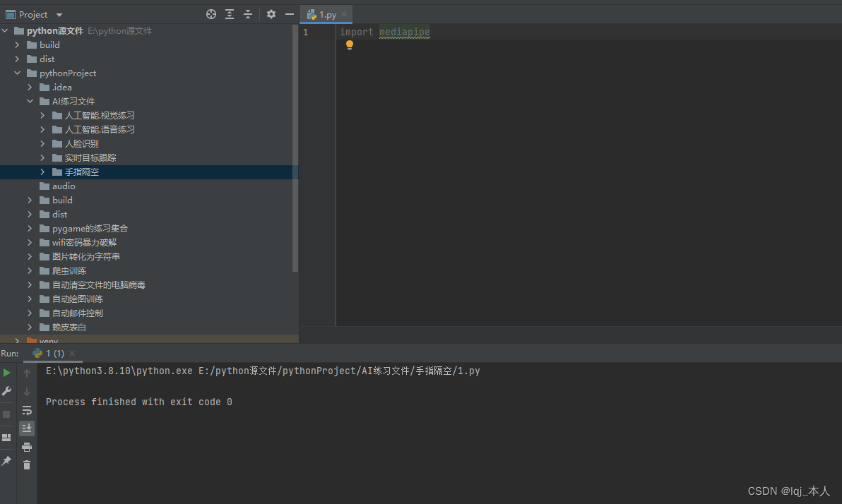Click the yellow lightbulb intention icon
The height and width of the screenshot is (504, 842).
pyautogui.click(x=349, y=44)
